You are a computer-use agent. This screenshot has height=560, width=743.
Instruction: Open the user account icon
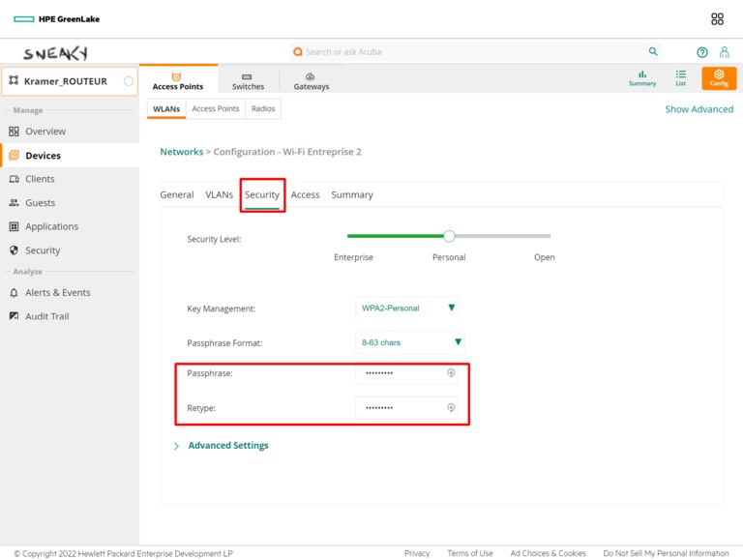point(724,52)
